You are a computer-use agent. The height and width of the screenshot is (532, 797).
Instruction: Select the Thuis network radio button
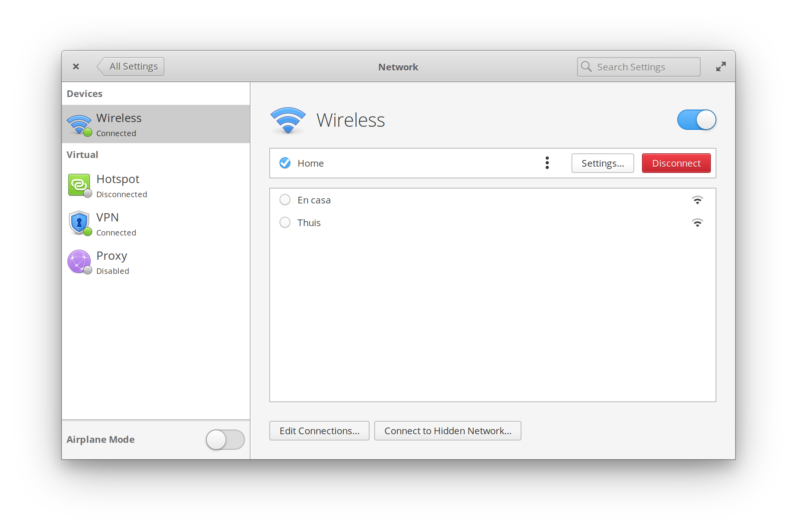(x=285, y=223)
